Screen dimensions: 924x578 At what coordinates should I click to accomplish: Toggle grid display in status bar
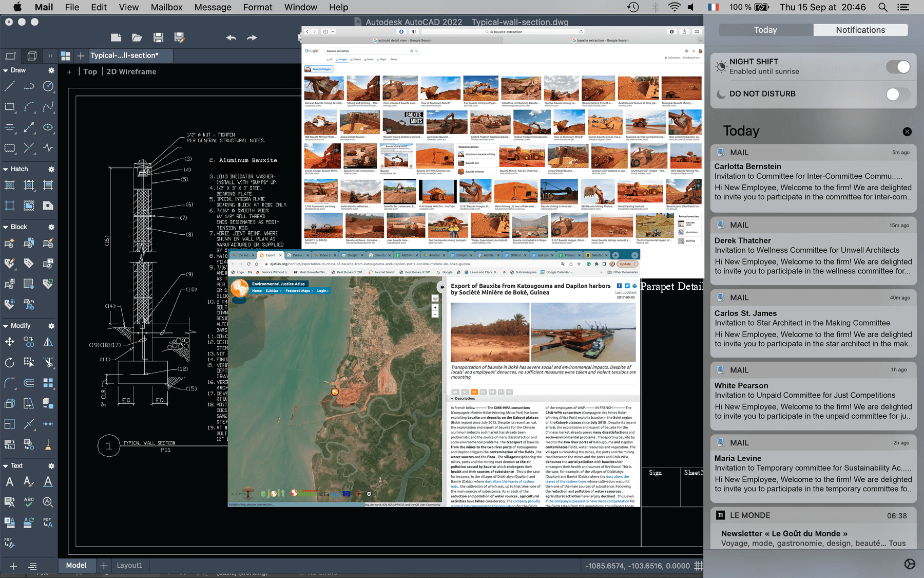point(698,566)
